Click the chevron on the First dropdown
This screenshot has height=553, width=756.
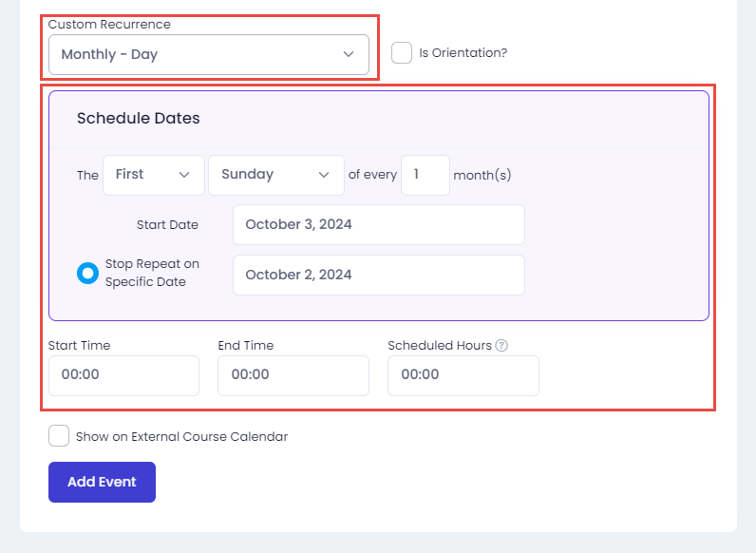click(184, 175)
